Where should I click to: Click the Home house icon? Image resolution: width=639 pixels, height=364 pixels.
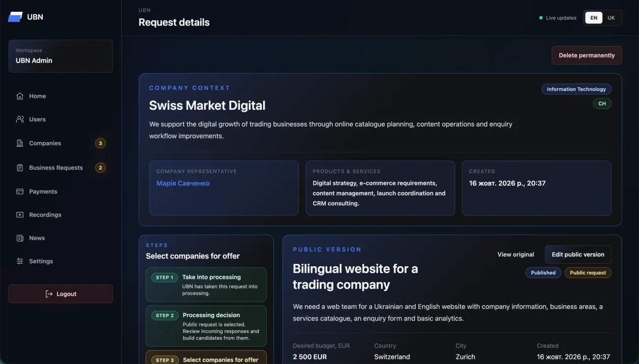coord(20,96)
